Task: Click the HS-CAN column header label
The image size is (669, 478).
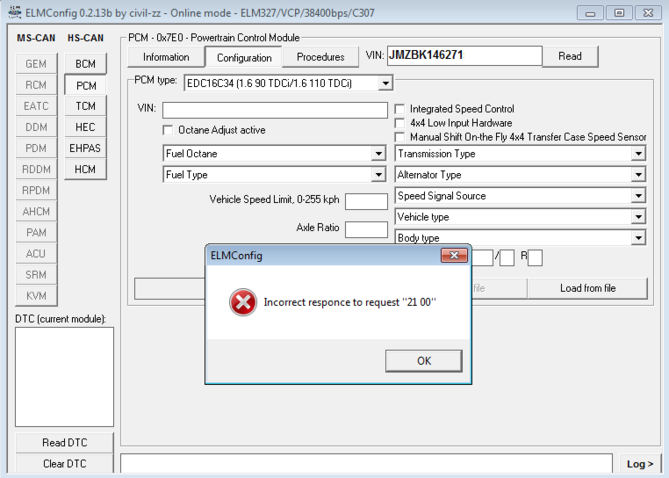Action: pos(85,38)
